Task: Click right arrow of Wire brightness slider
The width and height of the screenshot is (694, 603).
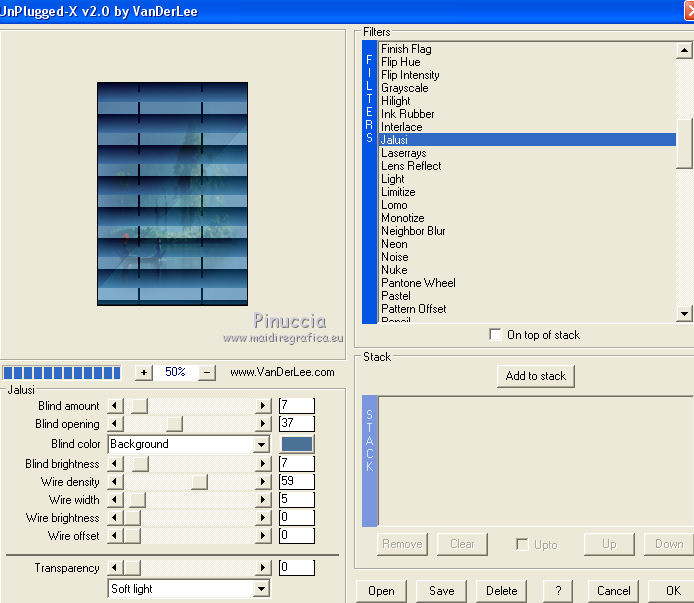Action: [x=263, y=518]
